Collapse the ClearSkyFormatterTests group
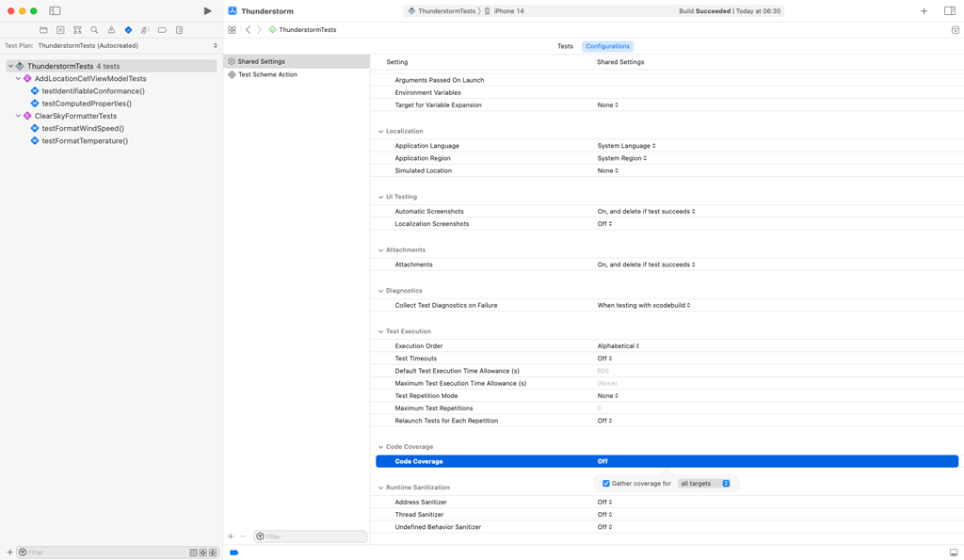Image resolution: width=964 pixels, height=560 pixels. coord(17,118)
